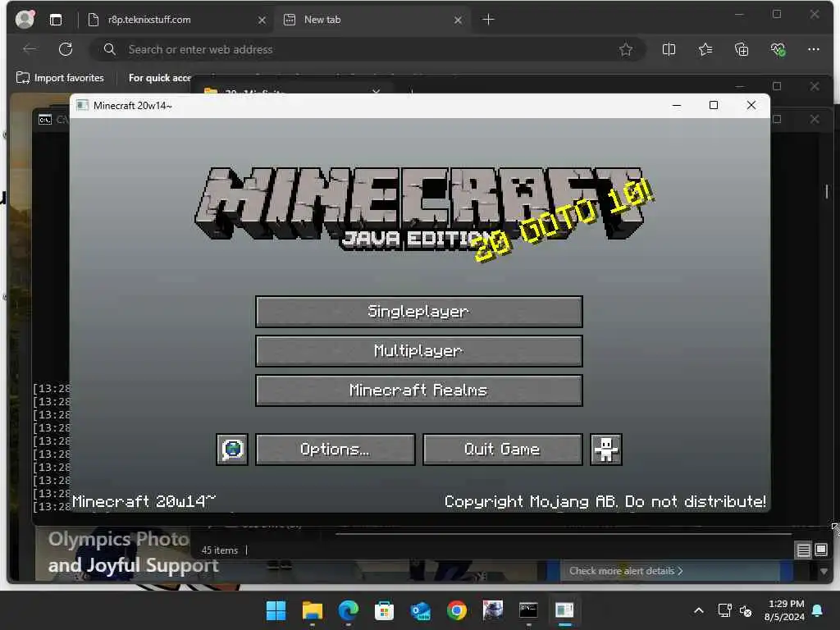840x630 pixels.
Task: Click '45 items' in the File Explorer status bar
Action: click(x=219, y=550)
